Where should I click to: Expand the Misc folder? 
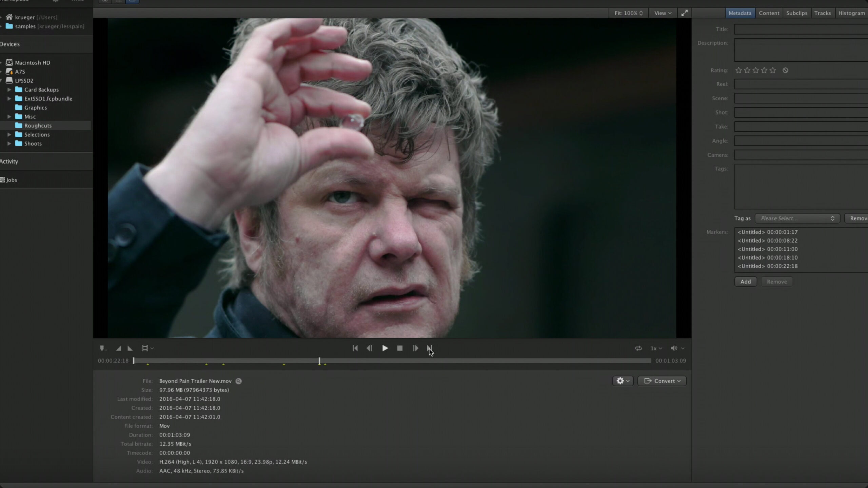(9, 117)
